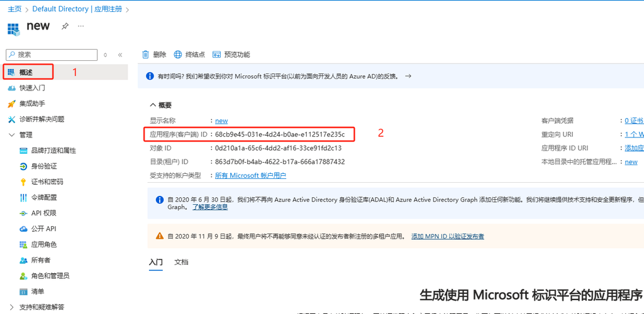Screen dimensions: 644x314
Task: Click the 删除 trash icon
Action: click(x=146, y=55)
